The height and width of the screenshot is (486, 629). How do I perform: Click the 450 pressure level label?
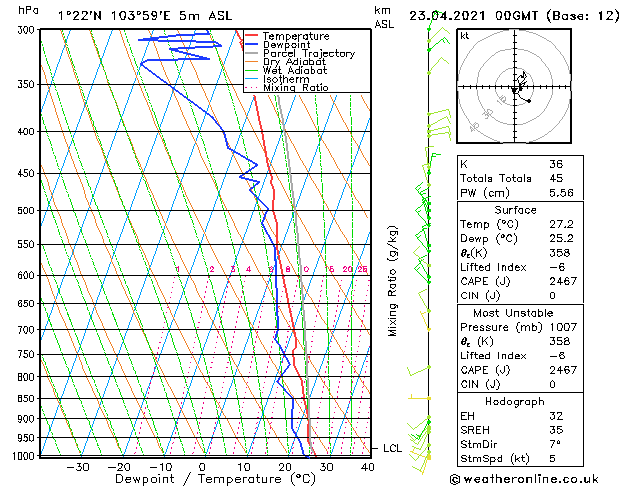(x=28, y=174)
